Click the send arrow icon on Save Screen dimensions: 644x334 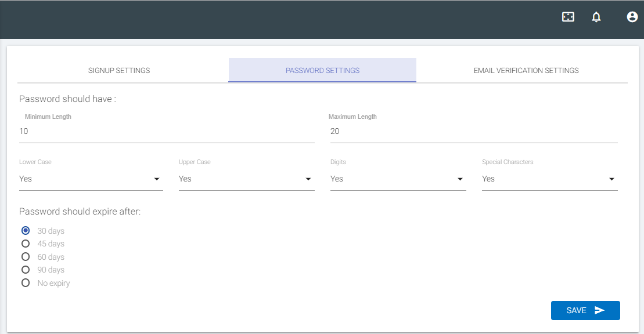point(599,310)
